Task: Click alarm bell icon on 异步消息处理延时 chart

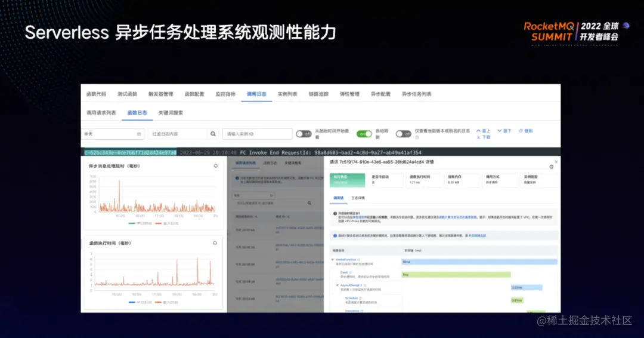Action: click(x=216, y=166)
